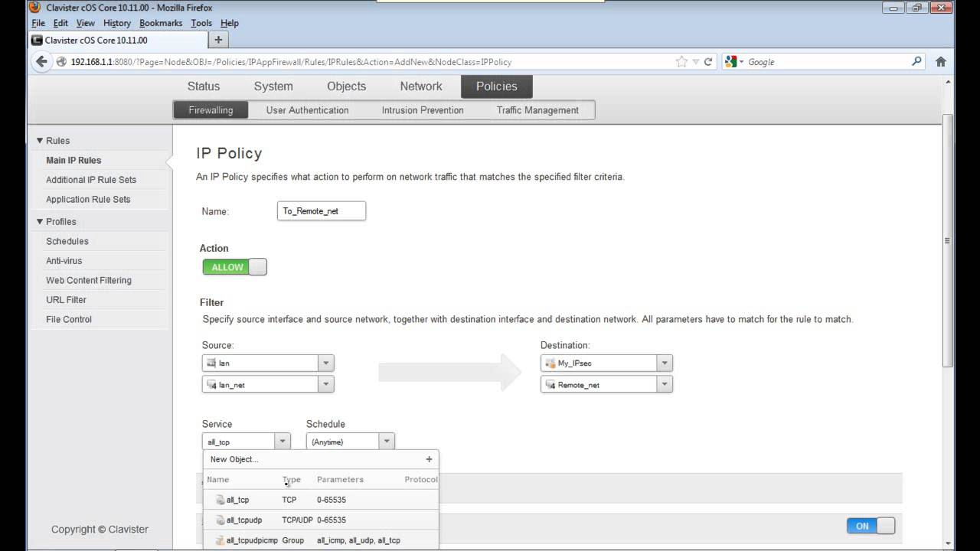Open the Traffic Management sub-tab
Image resolution: width=980 pixels, height=551 pixels.
tap(537, 110)
